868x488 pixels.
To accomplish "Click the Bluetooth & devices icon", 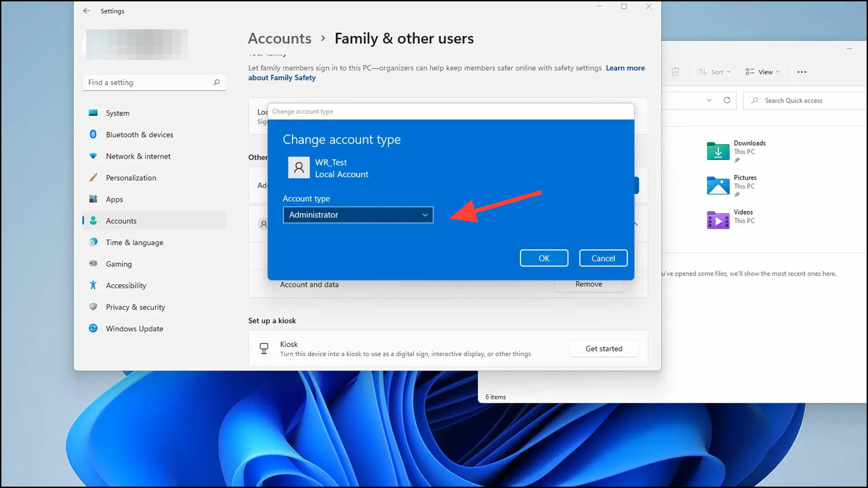I will tap(93, 134).
